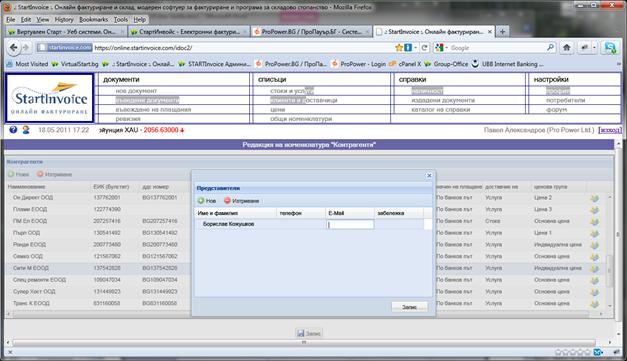Click the E-Mail input for Борислав Кожушков
This screenshot has height=361, width=627.
point(350,224)
